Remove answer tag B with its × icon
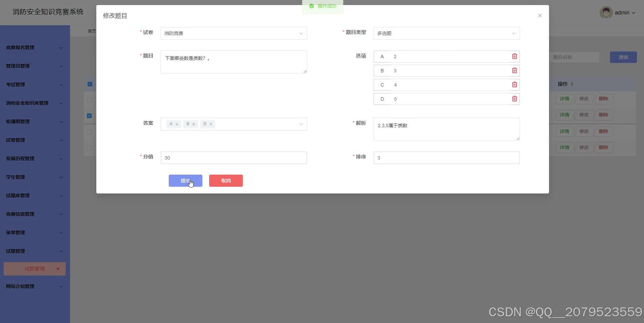 coord(194,124)
